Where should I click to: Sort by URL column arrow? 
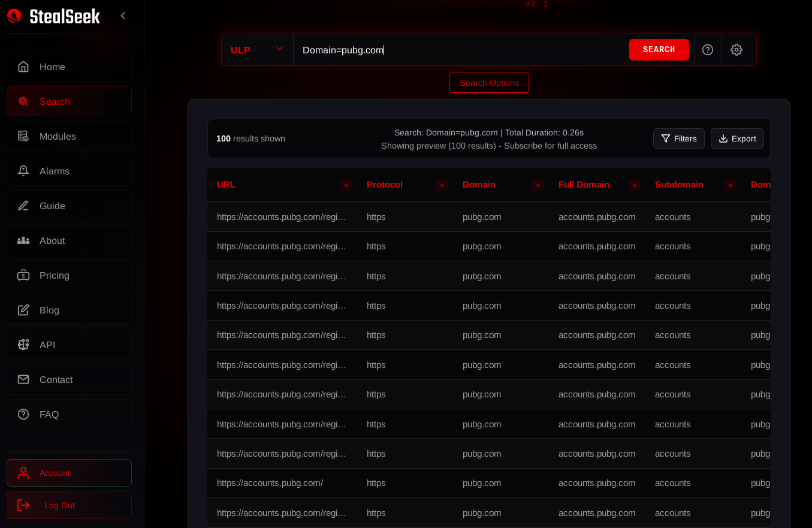point(346,185)
